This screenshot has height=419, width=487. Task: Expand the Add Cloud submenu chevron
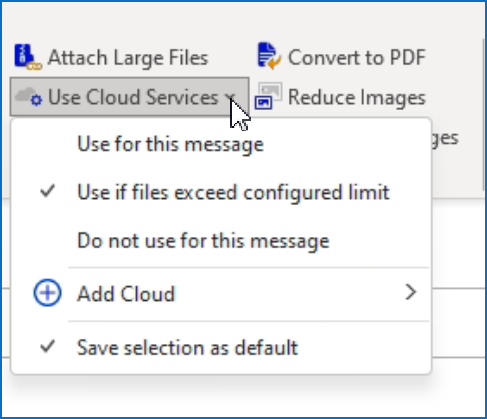411,292
